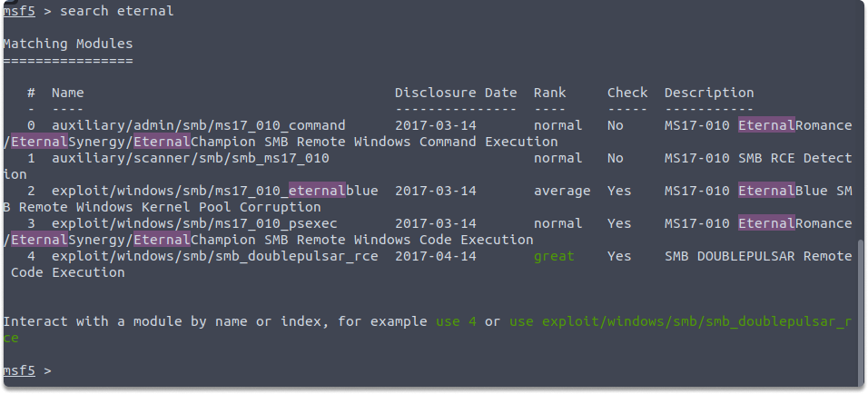
Task: Click "SMB Remote Windows Code Execution" text
Action: pos(399,241)
